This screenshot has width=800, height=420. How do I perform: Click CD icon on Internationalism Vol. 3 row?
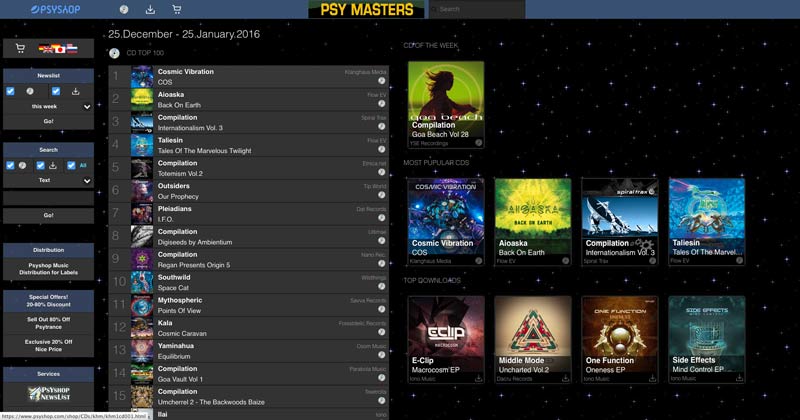tap(381, 127)
